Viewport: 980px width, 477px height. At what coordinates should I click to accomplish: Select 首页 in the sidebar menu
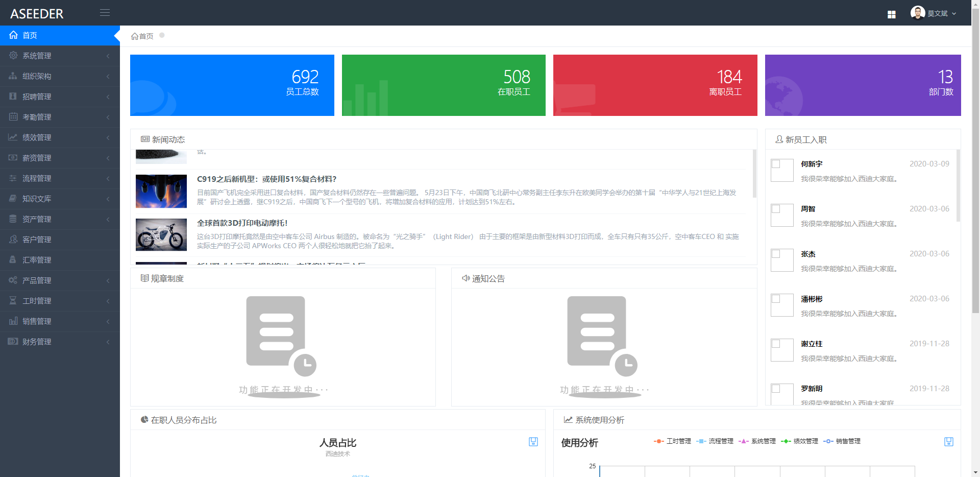(x=60, y=35)
